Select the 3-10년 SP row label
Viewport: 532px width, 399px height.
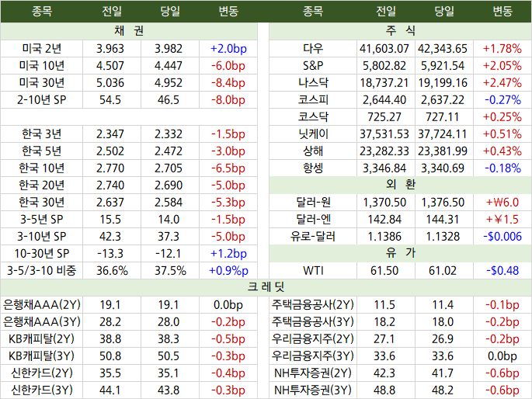point(41,237)
